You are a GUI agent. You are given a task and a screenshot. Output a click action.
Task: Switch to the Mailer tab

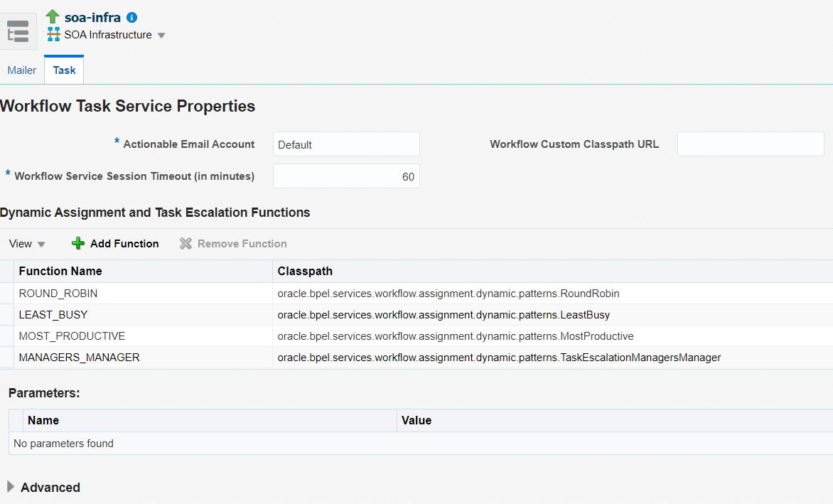pyautogui.click(x=22, y=70)
